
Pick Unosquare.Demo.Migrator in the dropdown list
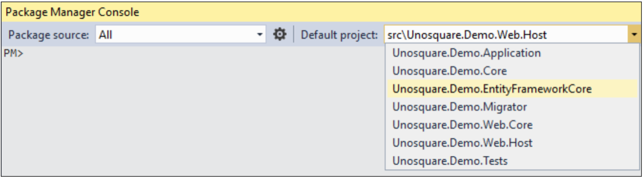(459, 107)
